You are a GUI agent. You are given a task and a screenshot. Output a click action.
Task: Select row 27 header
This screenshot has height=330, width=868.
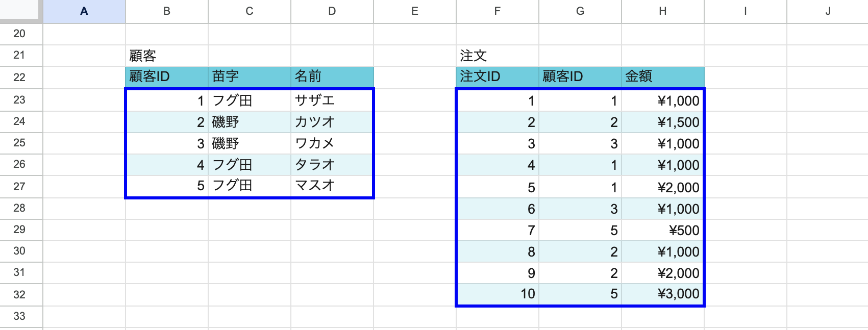click(19, 186)
